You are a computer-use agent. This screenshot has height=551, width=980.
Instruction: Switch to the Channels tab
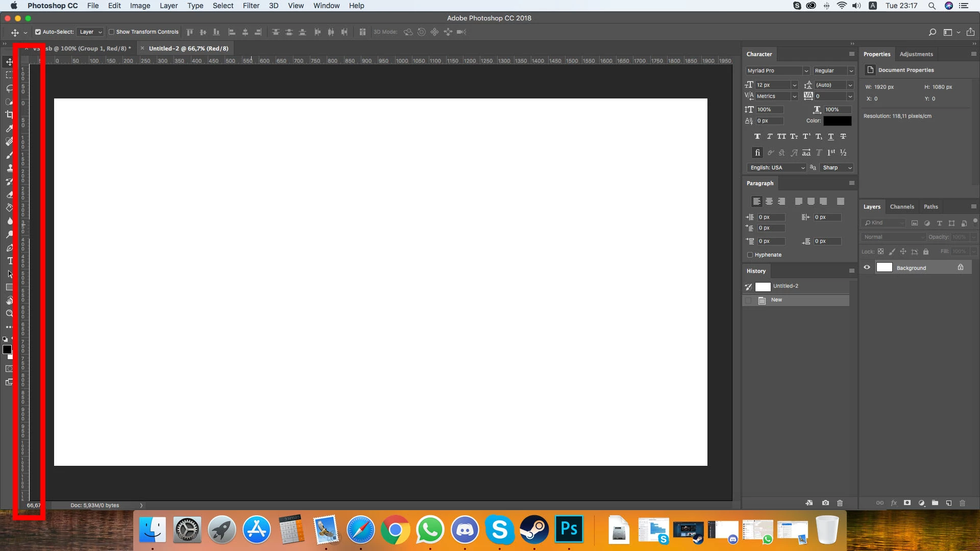click(x=901, y=207)
